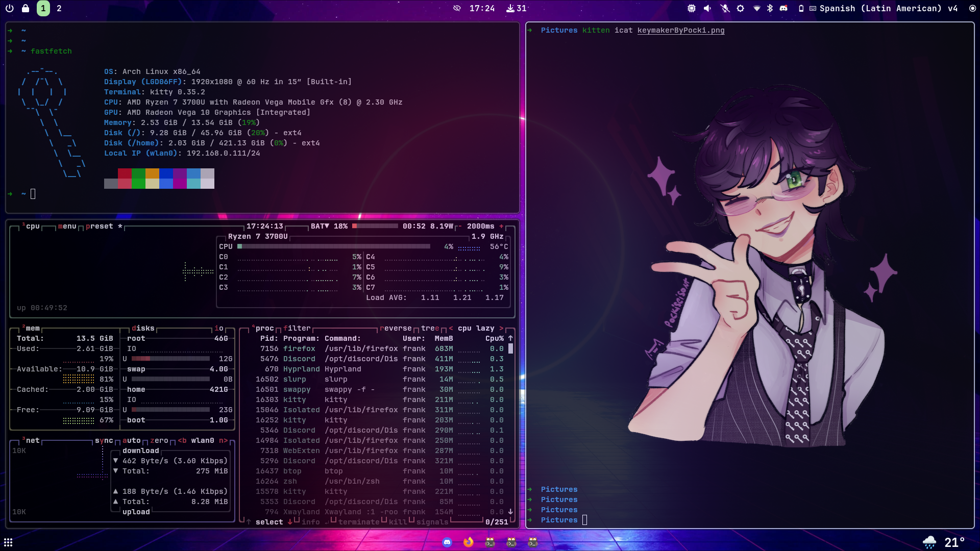This screenshot has height=551, width=980.
Task: Click the middle kitty terminal dock icon
Action: pos(511,542)
